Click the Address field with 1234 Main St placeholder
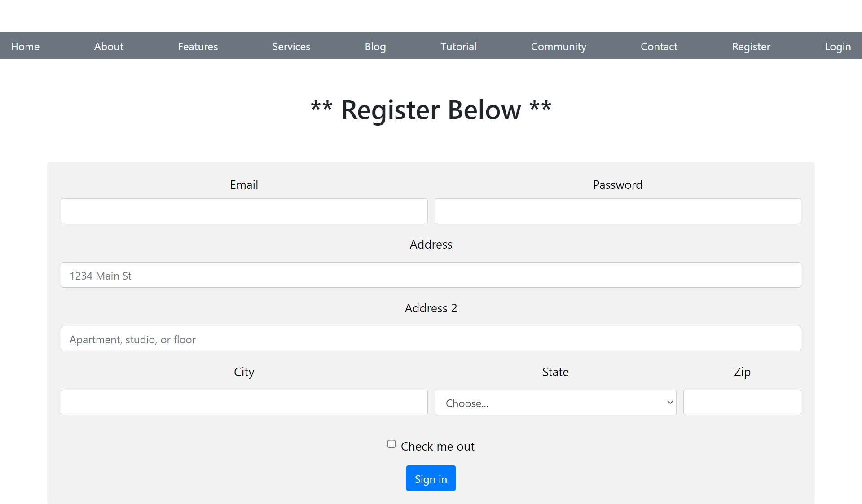 (431, 275)
